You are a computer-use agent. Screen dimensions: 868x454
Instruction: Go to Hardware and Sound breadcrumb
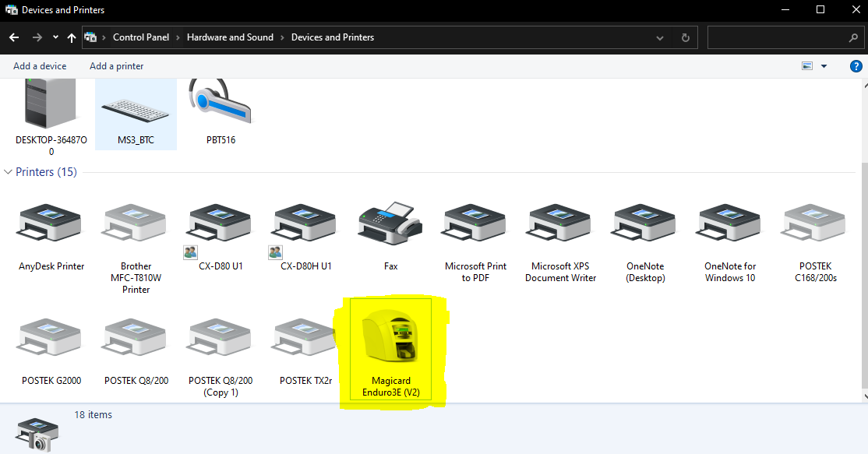[231, 37]
